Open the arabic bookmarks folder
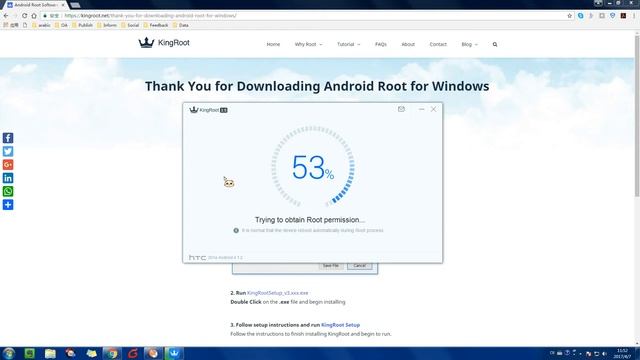 pyautogui.click(x=41, y=25)
